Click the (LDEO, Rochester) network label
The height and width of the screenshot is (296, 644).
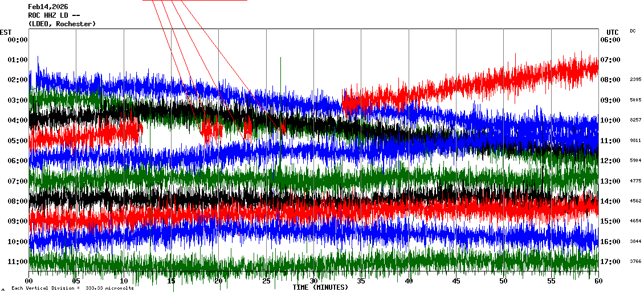(x=62, y=24)
